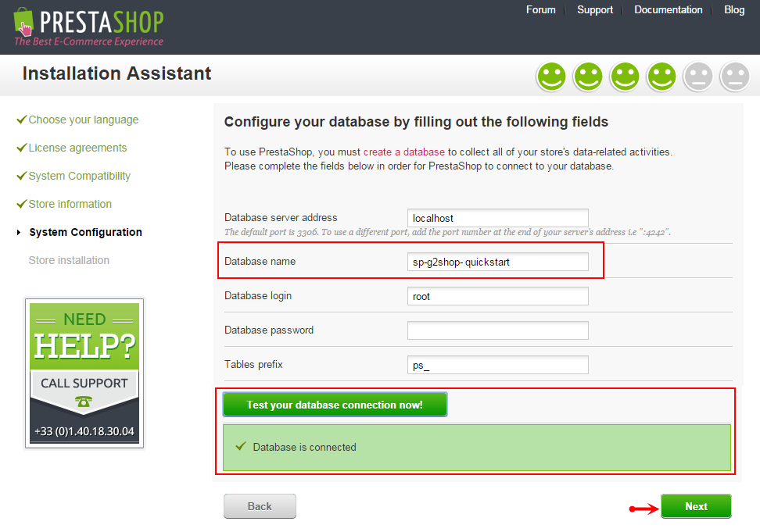Click the first grey neutral face indicator
Viewport: 760px width, 532px height.
[x=698, y=77]
